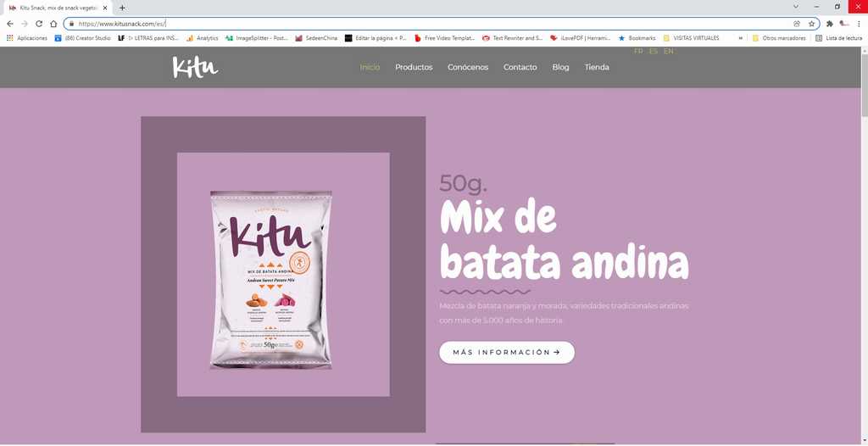This screenshot has height=446, width=868.
Task: Open the SedeenChina bookmark
Action: (x=316, y=38)
